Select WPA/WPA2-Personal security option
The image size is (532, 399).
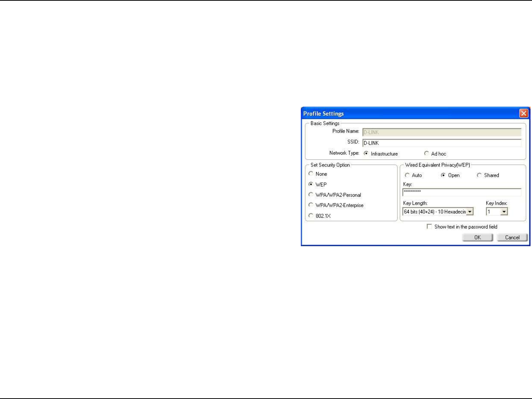(x=311, y=195)
